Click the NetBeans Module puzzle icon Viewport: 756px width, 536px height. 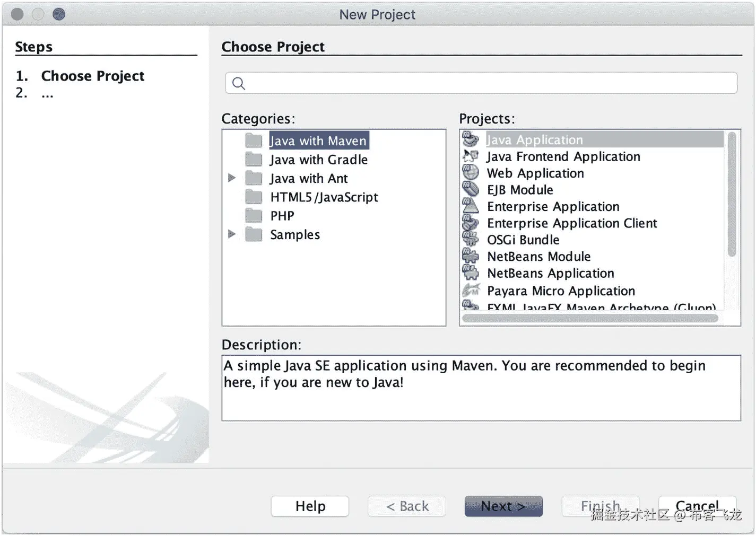tap(470, 256)
